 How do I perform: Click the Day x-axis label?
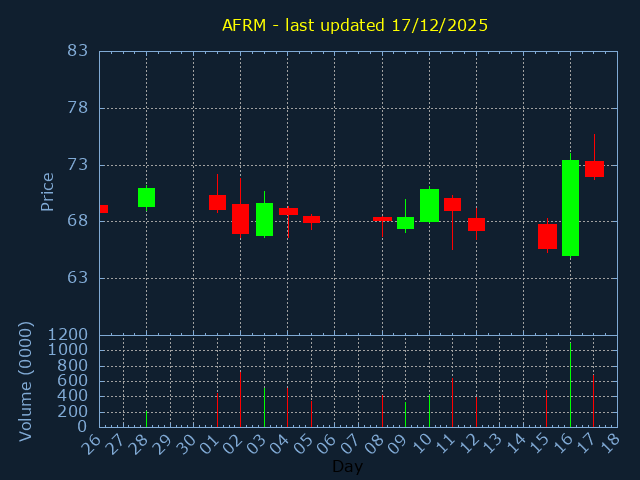347,466
